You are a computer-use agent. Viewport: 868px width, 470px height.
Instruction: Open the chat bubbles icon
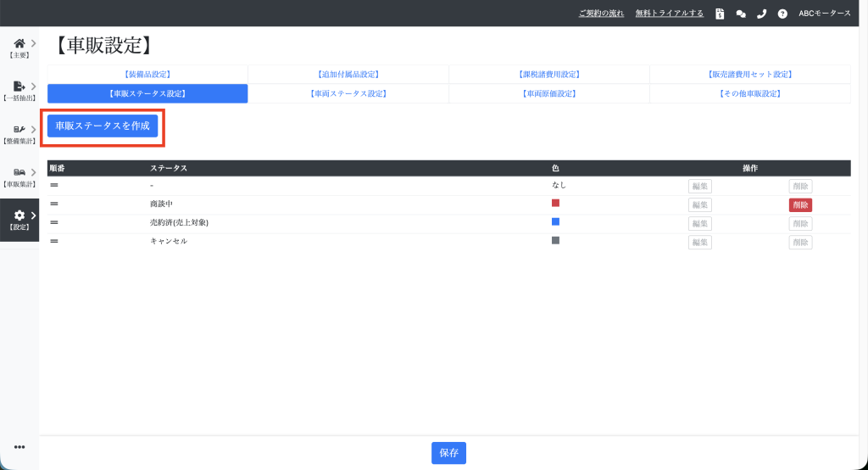(741, 14)
